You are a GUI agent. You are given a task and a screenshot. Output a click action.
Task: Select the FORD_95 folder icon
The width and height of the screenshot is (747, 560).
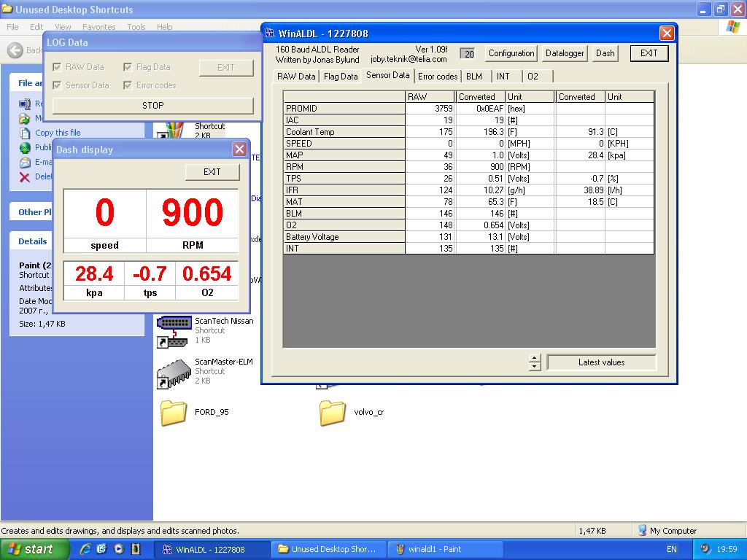tap(174, 413)
